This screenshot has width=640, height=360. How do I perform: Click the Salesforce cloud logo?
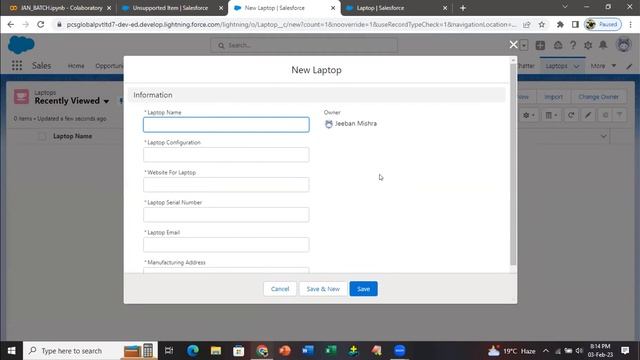pos(21,45)
